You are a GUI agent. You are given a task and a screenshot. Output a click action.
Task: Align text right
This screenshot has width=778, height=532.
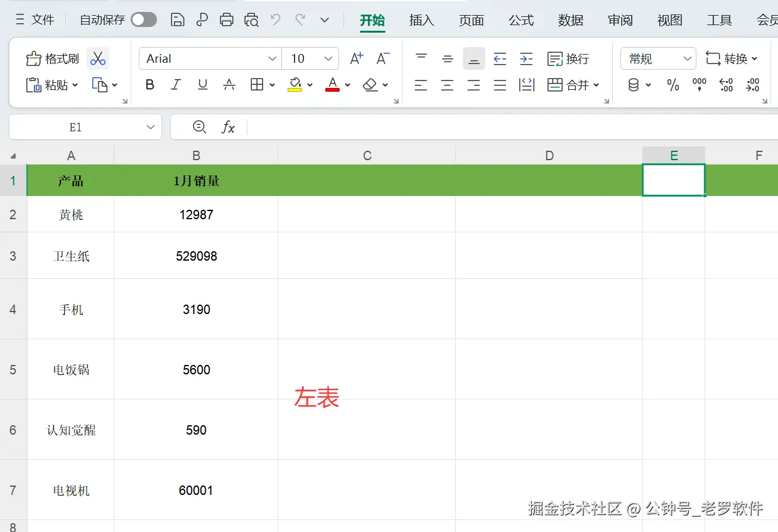(x=474, y=85)
